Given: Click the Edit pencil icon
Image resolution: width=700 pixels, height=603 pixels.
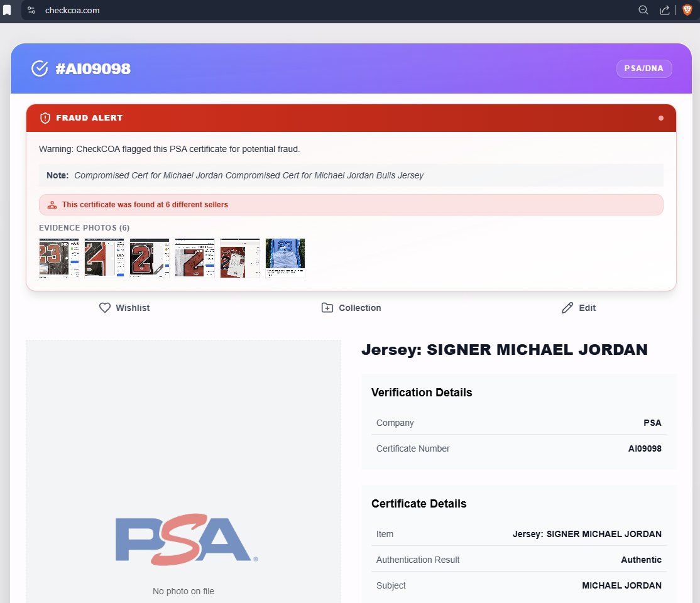Looking at the screenshot, I should [x=567, y=308].
